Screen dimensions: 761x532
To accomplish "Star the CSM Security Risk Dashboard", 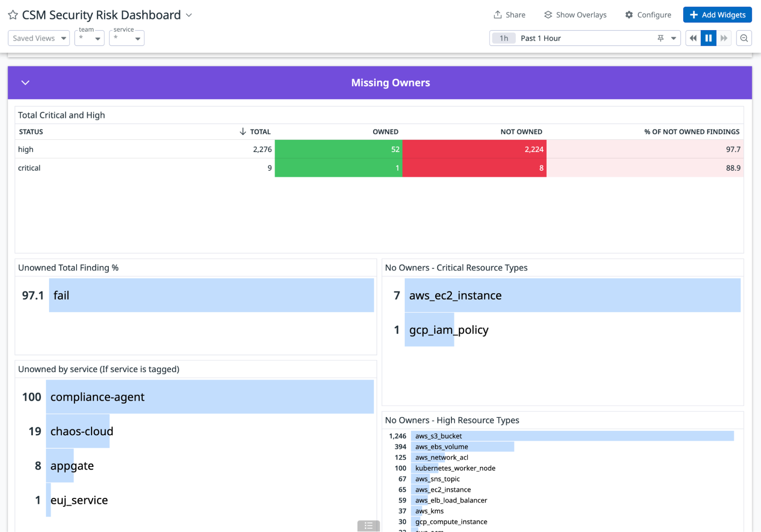I will 13,15.
